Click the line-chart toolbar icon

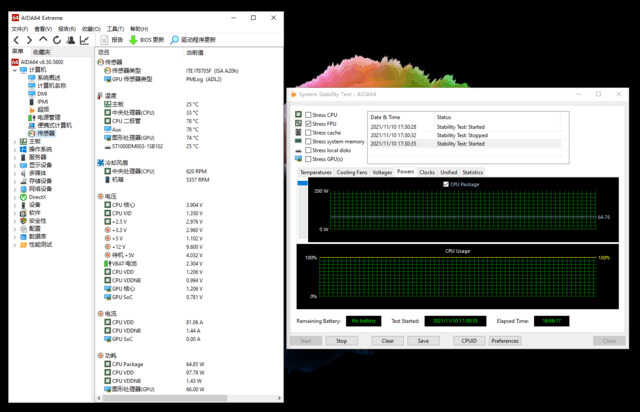pyautogui.click(x=84, y=40)
